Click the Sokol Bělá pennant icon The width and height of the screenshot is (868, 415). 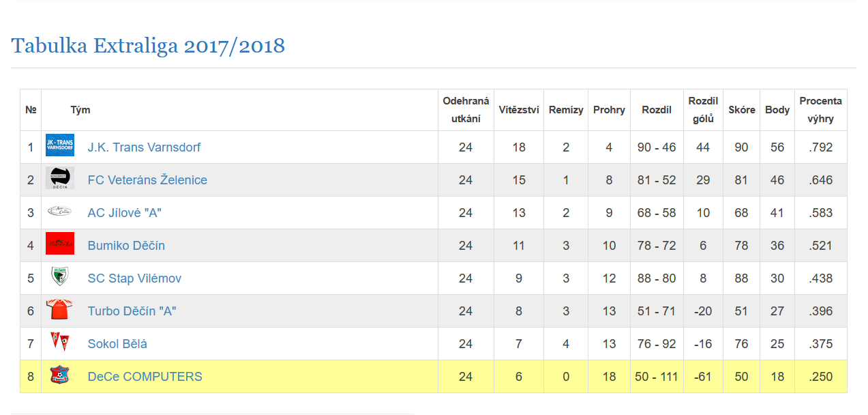tap(60, 342)
